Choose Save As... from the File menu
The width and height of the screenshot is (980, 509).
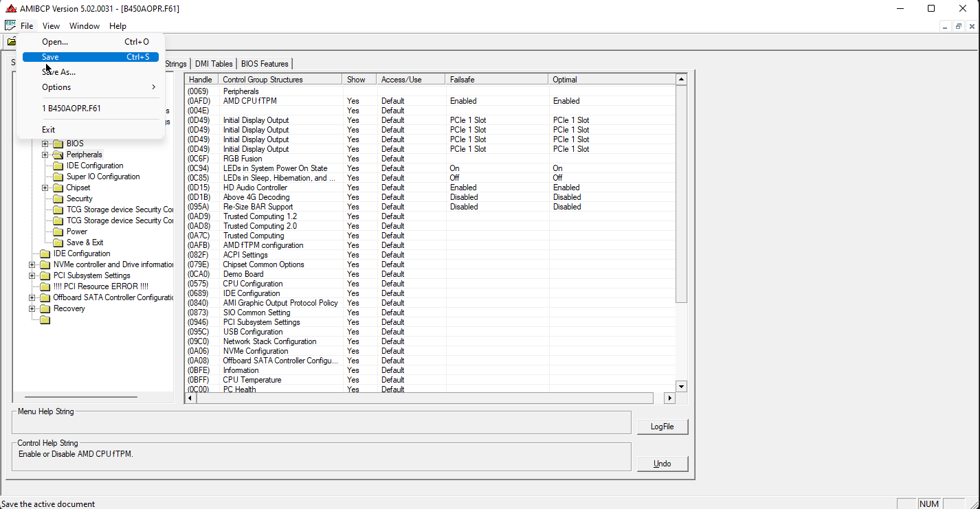tap(91, 72)
